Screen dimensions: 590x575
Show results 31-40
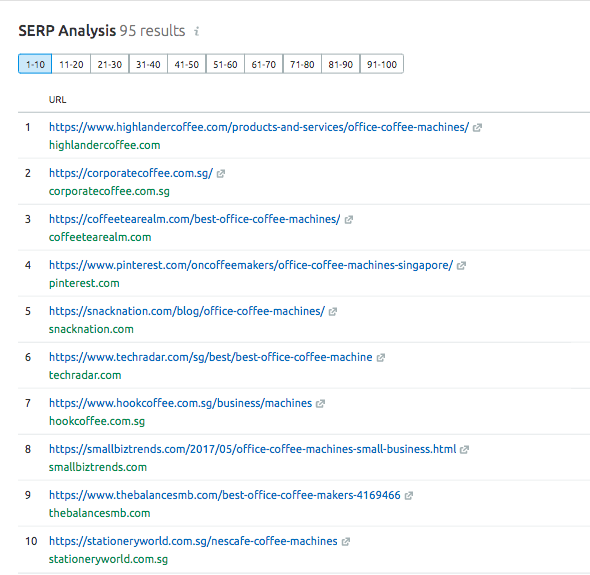click(x=148, y=64)
